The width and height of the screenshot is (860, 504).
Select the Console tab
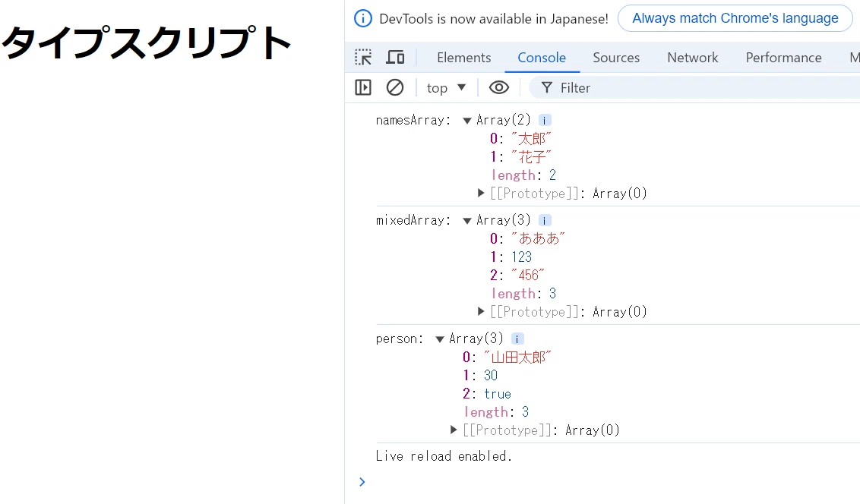(542, 58)
